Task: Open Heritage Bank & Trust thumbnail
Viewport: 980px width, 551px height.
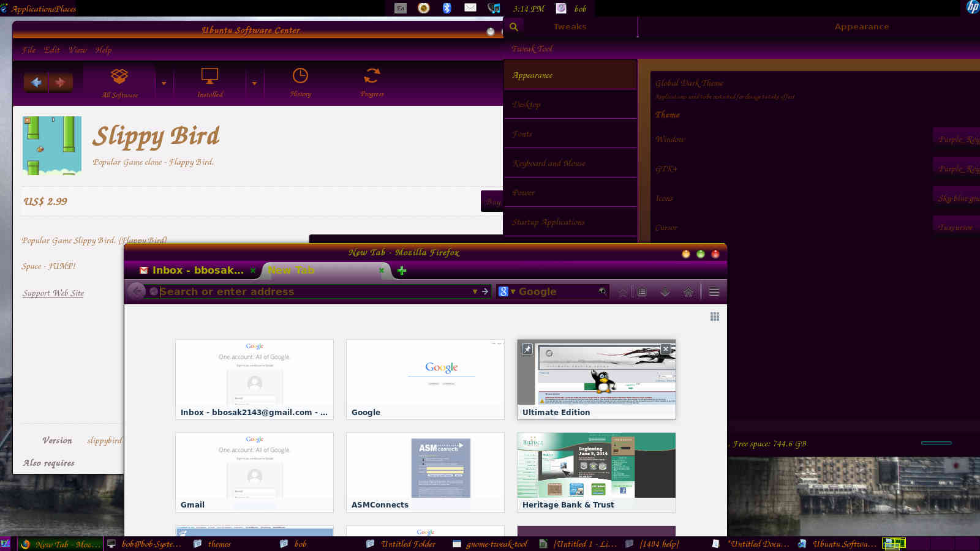Action: pos(597,473)
